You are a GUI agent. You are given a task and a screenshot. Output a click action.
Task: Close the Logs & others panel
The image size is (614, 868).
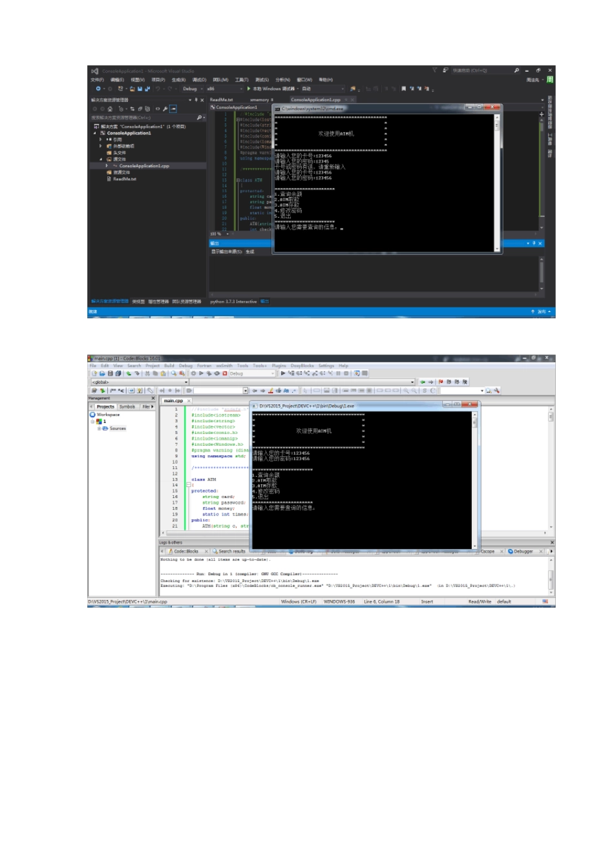point(552,542)
